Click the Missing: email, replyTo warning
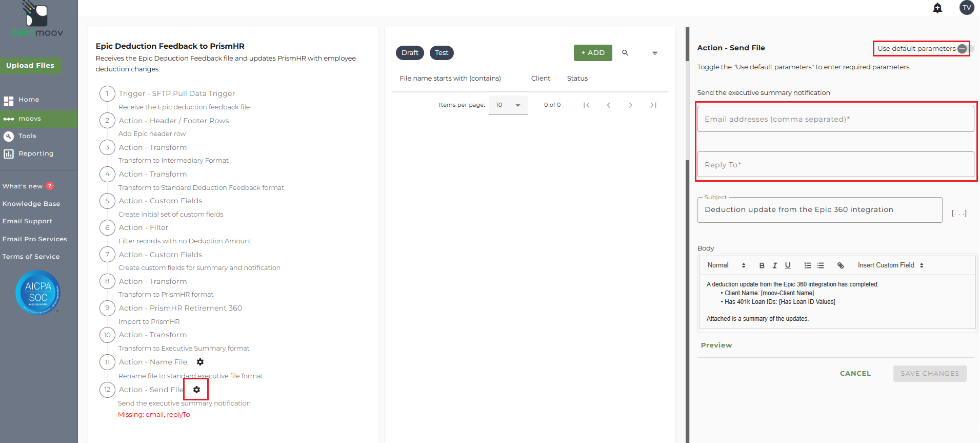The image size is (980, 443). (x=154, y=415)
